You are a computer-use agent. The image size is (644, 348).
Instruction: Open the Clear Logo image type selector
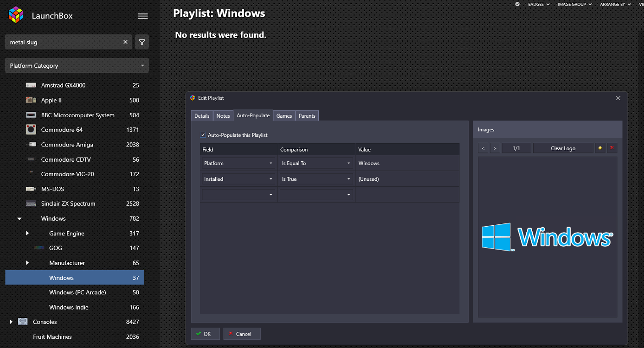563,148
